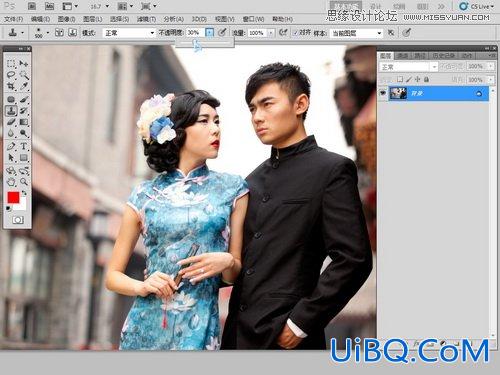Open the 滤镜(T) Filter menu

(146, 19)
